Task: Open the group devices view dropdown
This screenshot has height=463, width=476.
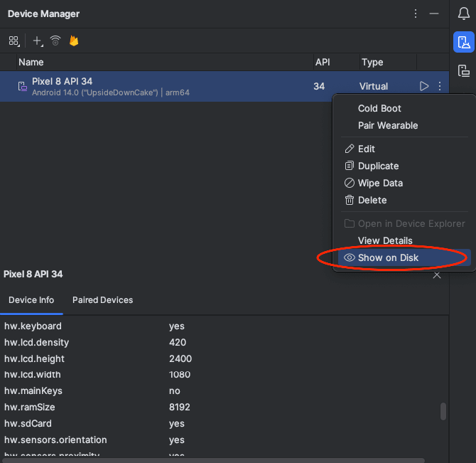Action: 14,41
